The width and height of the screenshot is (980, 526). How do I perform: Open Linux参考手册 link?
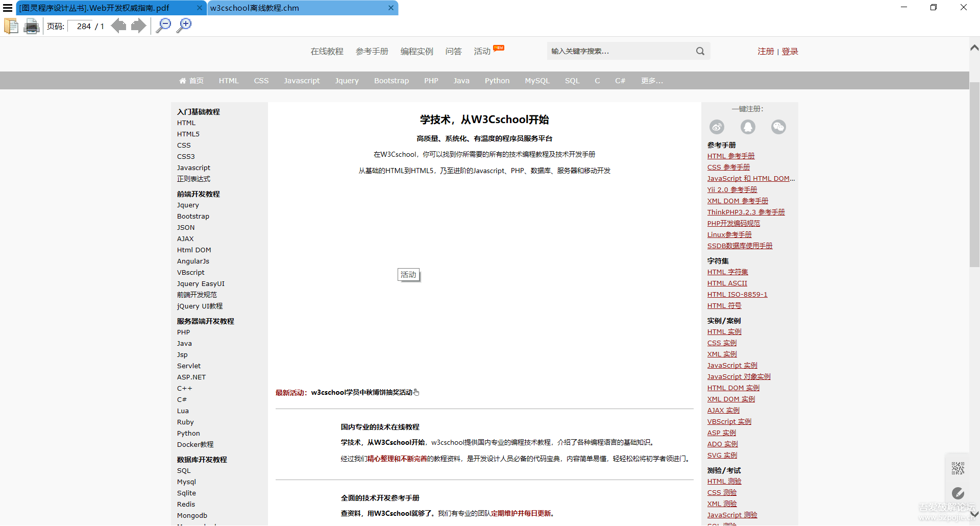[x=729, y=235]
